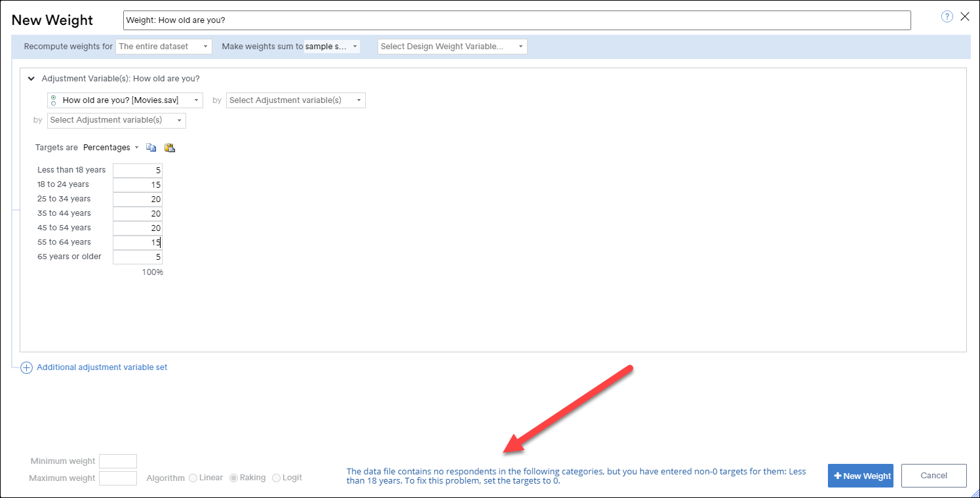
Task: Select the Logit algorithm option
Action: point(276,478)
